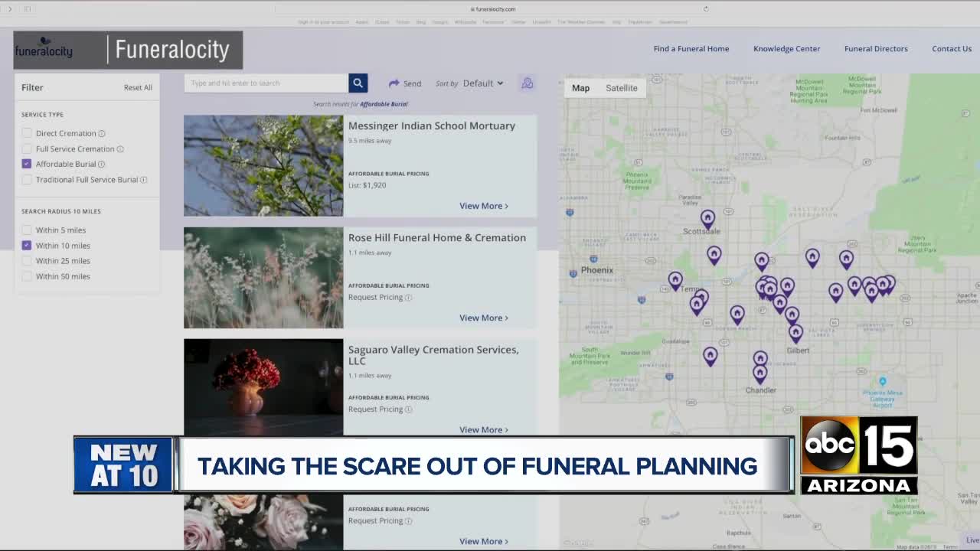
Task: Click Reset All in the Filter panel
Action: [138, 88]
